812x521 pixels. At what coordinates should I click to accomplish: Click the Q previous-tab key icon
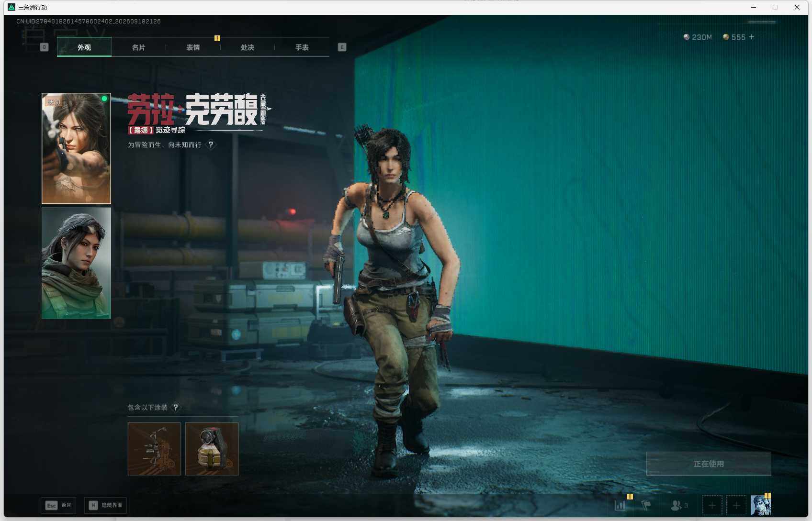45,47
